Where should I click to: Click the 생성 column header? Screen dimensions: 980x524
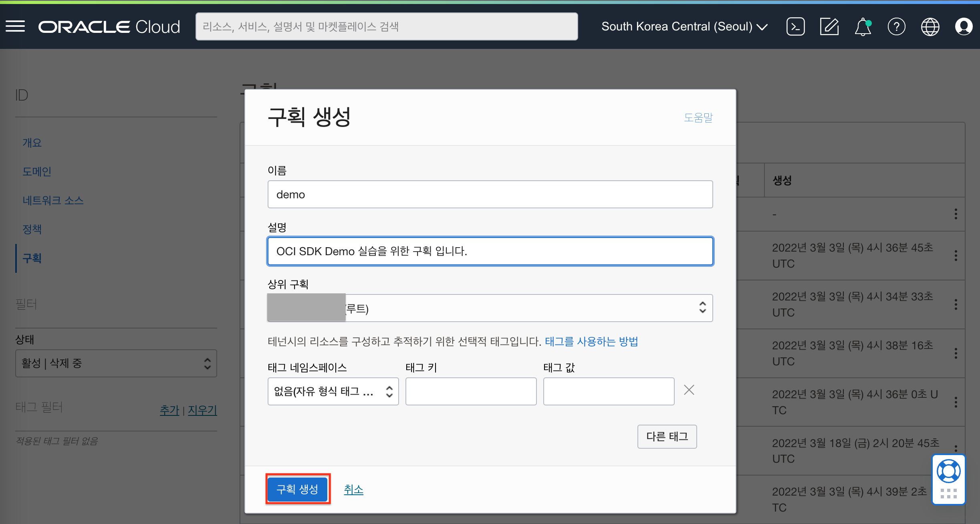(782, 180)
